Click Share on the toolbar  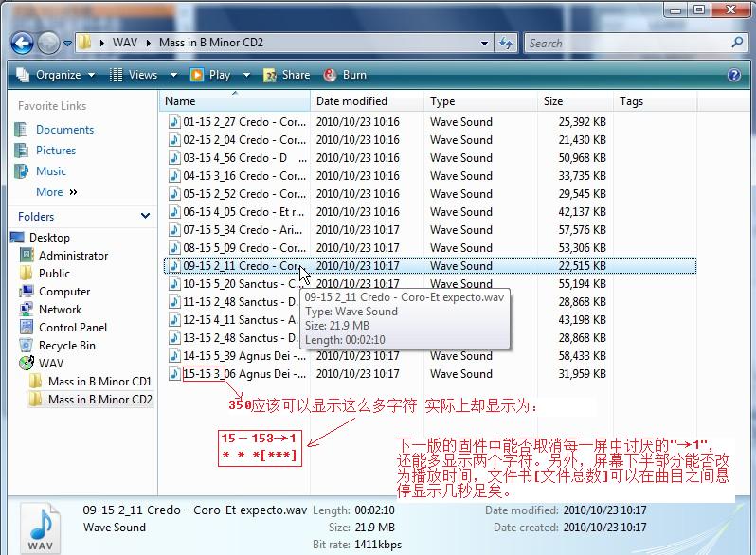287,75
